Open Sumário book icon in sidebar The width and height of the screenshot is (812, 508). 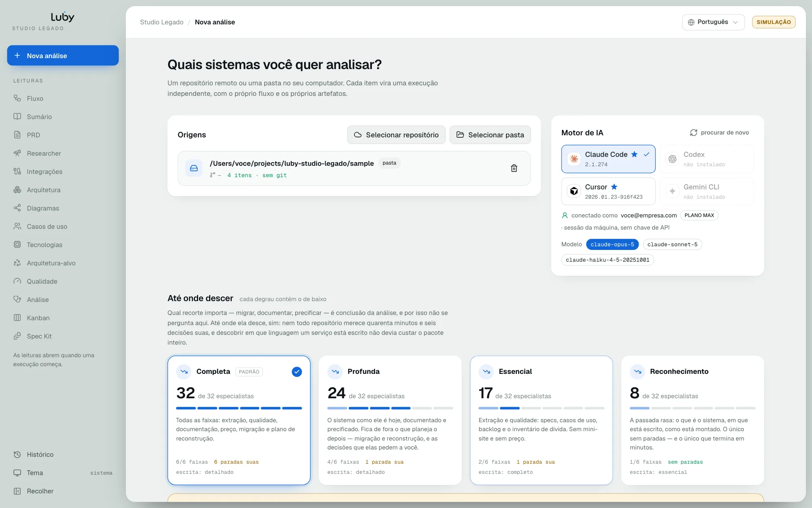(17, 117)
